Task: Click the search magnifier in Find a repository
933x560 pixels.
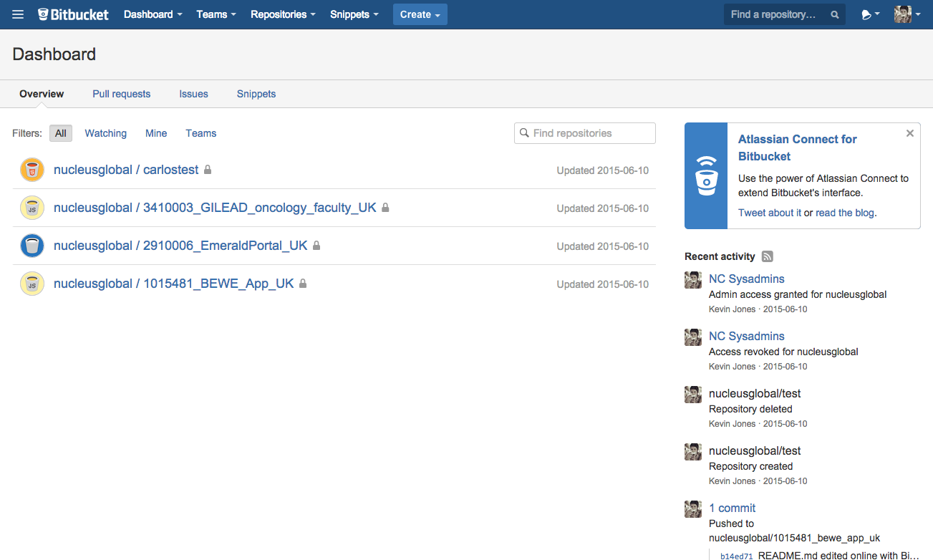Action: click(835, 14)
